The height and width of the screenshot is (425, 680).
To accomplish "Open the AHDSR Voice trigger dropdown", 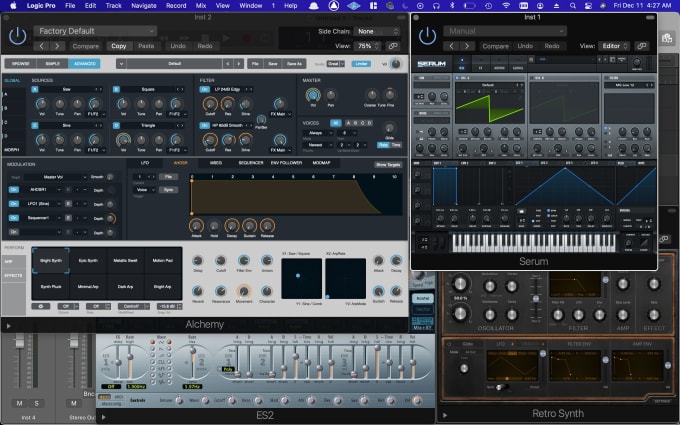I will pyautogui.click(x=144, y=190).
